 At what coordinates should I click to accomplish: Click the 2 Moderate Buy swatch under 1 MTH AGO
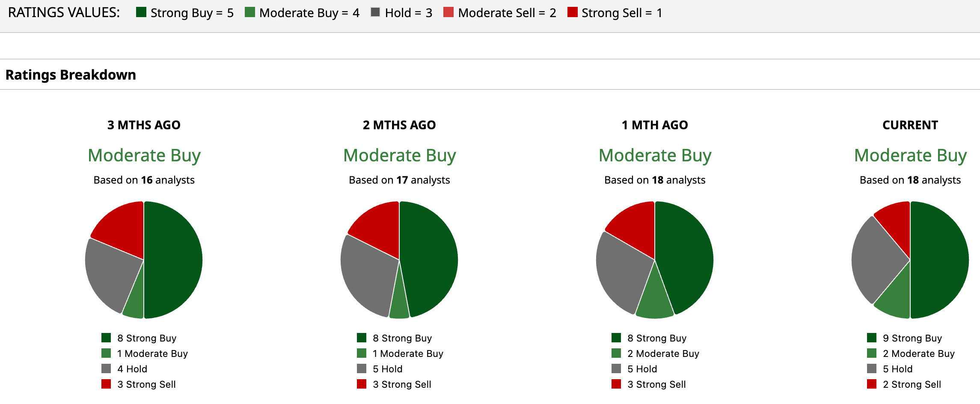coord(616,353)
